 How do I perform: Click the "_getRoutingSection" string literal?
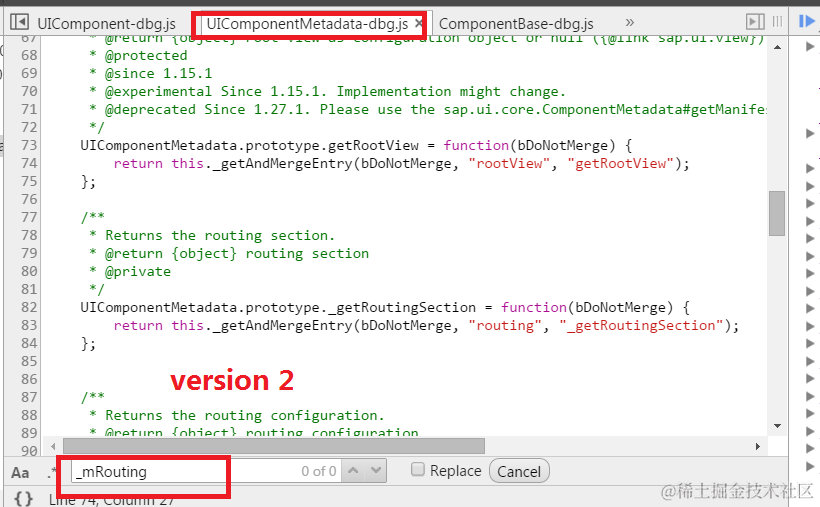pyautogui.click(x=641, y=325)
